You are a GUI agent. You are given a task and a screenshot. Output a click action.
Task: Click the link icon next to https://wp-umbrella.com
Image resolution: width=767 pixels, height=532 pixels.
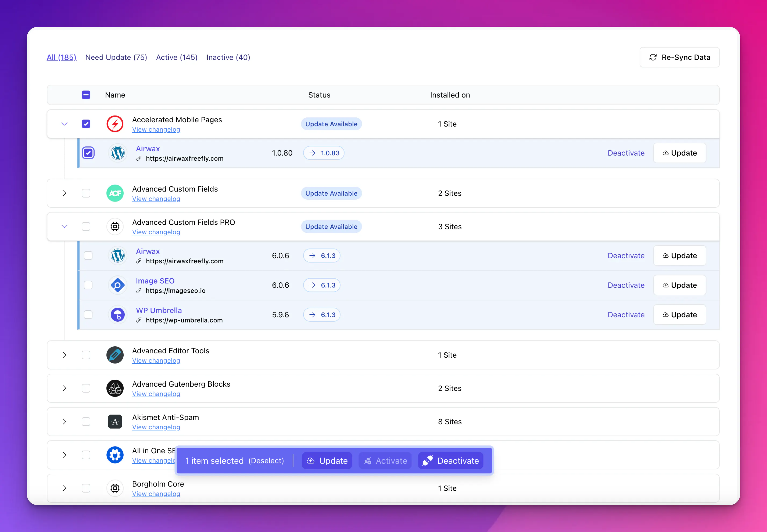pos(139,320)
